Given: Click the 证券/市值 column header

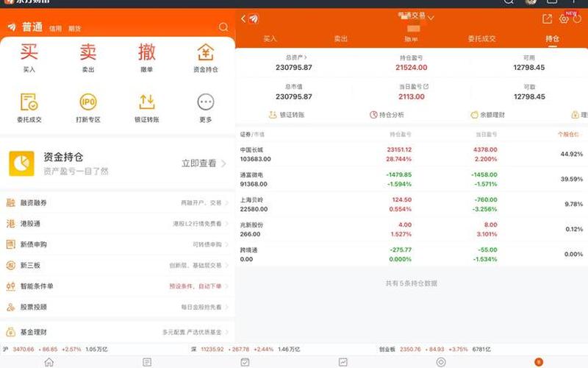Looking at the screenshot, I should tap(252, 134).
